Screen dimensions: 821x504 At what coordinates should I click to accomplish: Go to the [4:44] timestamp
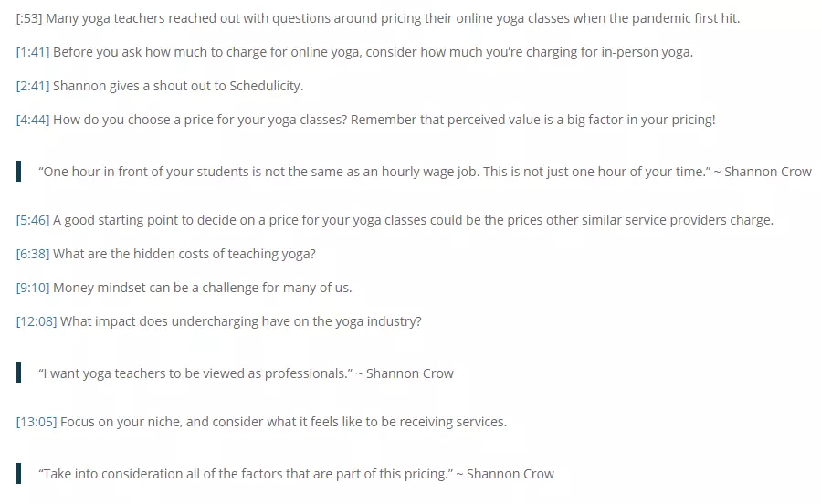pyautogui.click(x=33, y=120)
